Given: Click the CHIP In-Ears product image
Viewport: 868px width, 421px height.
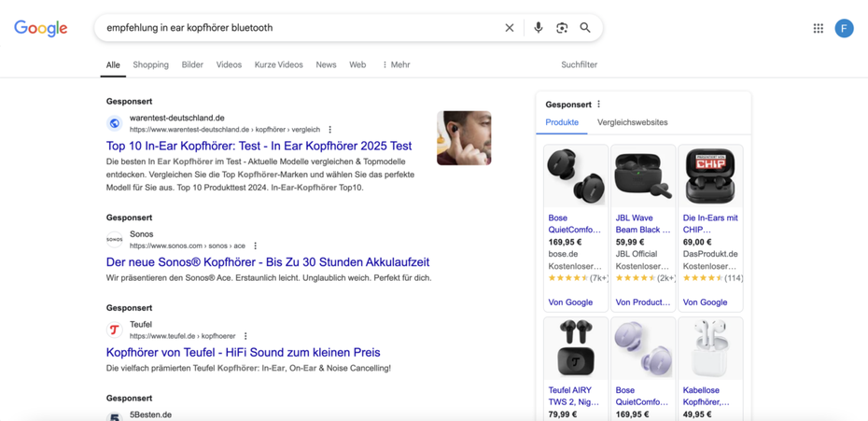Looking at the screenshot, I should click(710, 177).
